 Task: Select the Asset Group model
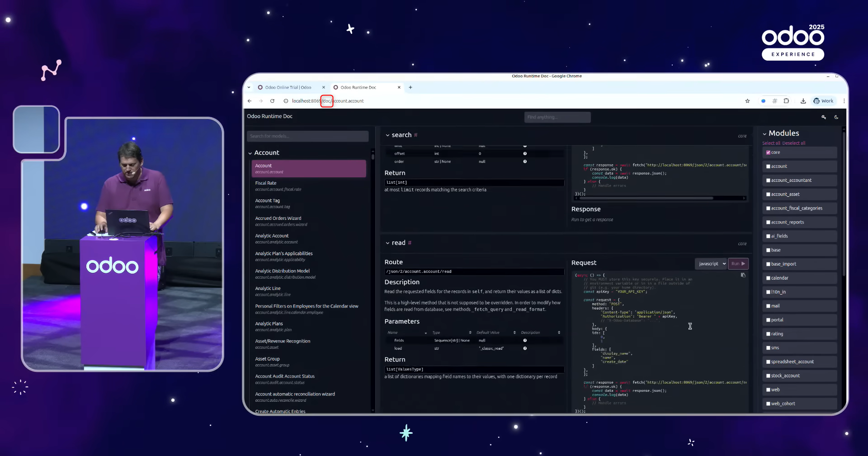(x=309, y=362)
